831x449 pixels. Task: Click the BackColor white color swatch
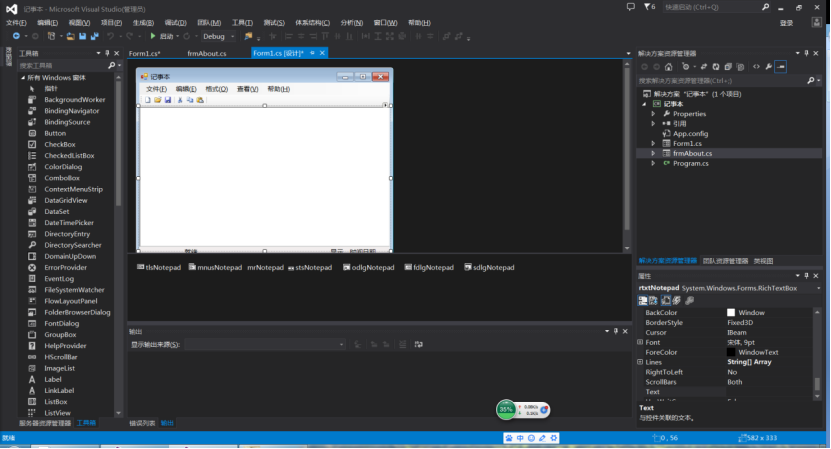[x=731, y=313]
